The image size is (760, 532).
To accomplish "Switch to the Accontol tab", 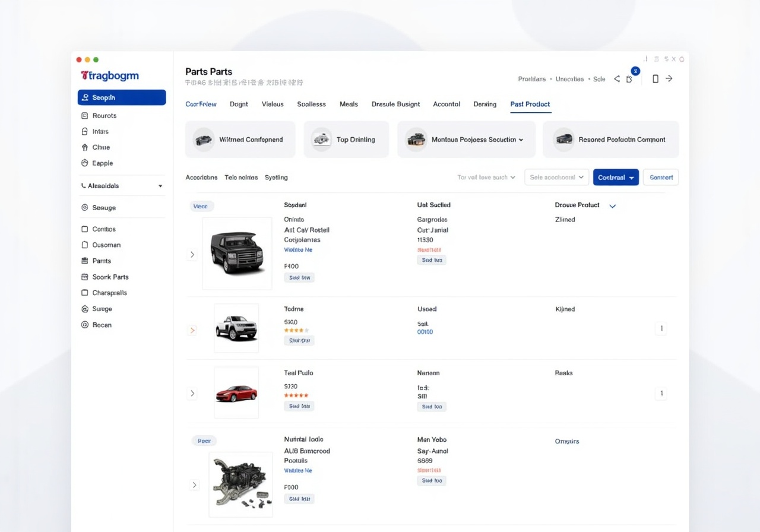I will coord(446,104).
